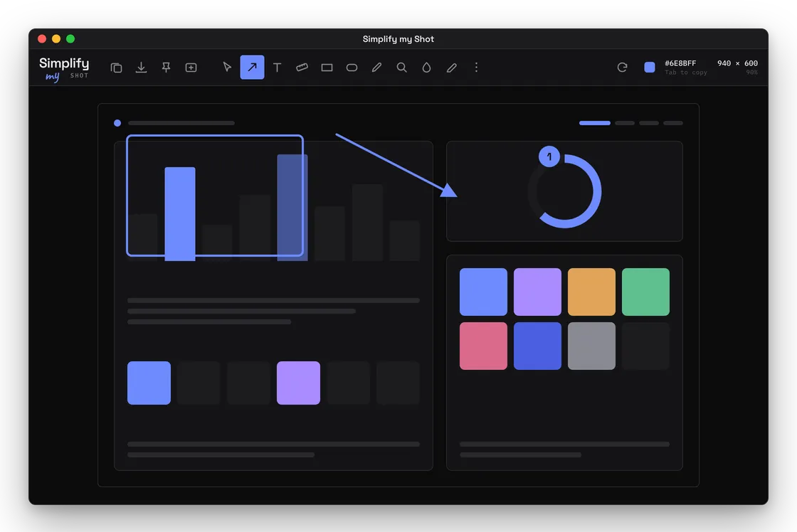Select the magnifier zoom tool
This screenshot has width=797, height=532.
tap(401, 68)
